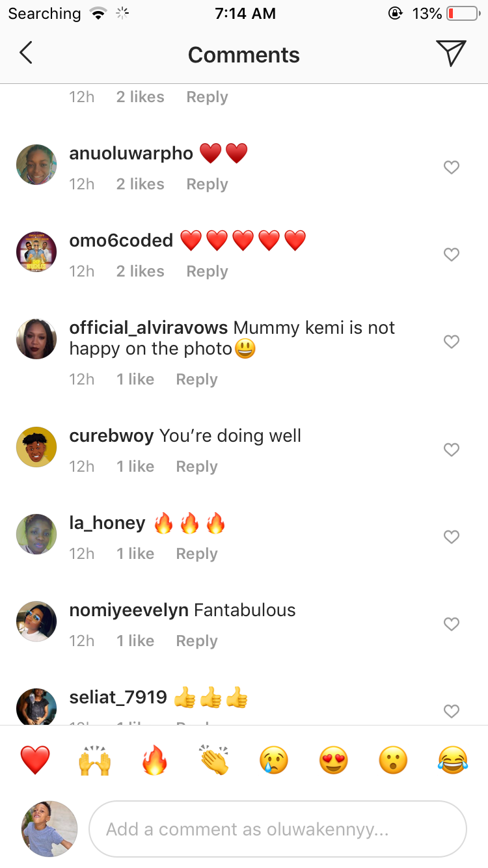Image resolution: width=488 pixels, height=868 pixels.
Task: Open omo6coded's profile picture
Action: point(36,252)
